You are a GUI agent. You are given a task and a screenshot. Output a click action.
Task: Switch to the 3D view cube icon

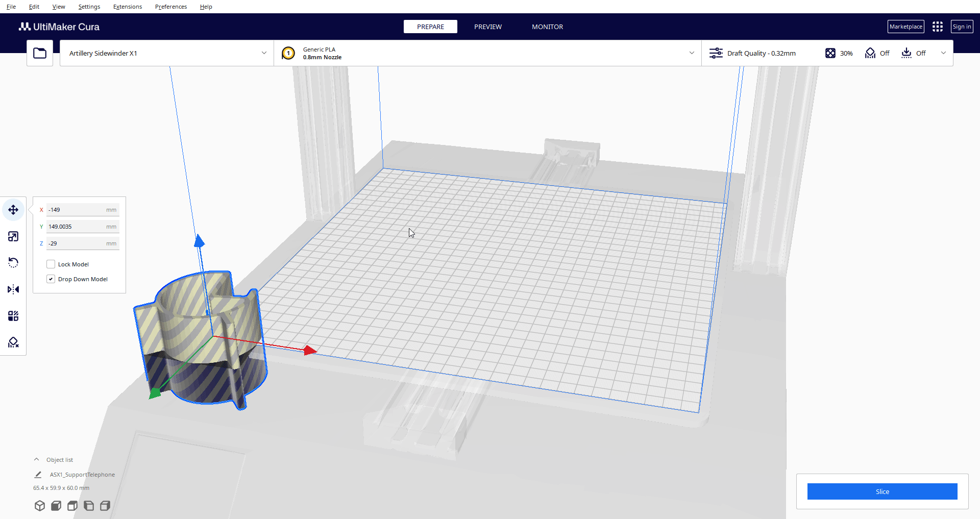pos(40,506)
